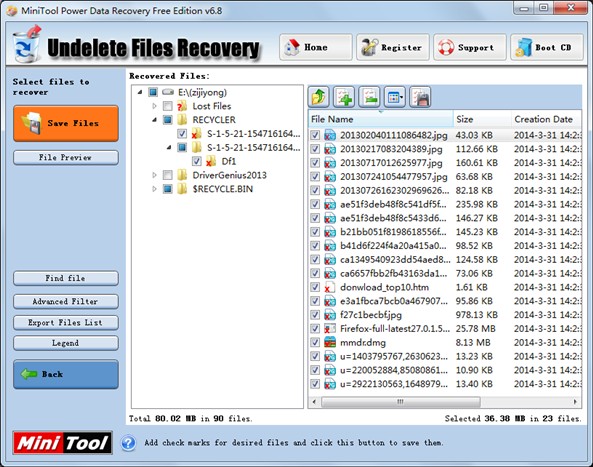The image size is (593, 467).
Task: Click the 25.78 MB size cell
Action: tap(475, 329)
